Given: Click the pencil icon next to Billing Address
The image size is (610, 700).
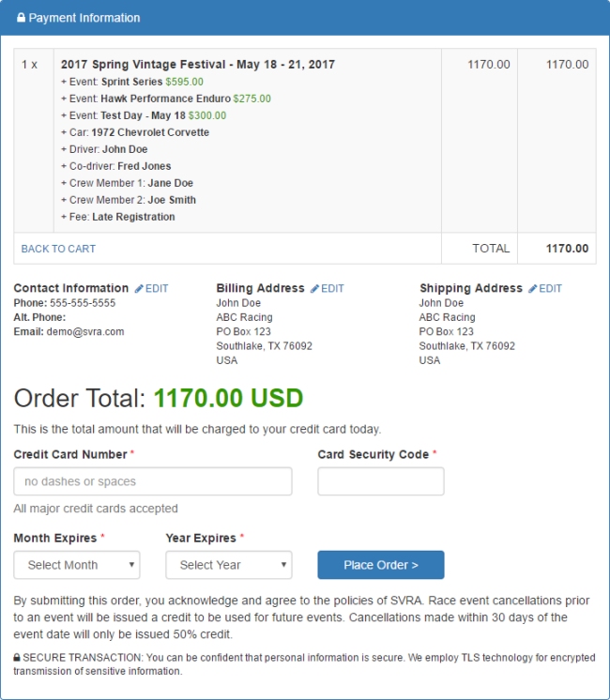Looking at the screenshot, I should [314, 289].
